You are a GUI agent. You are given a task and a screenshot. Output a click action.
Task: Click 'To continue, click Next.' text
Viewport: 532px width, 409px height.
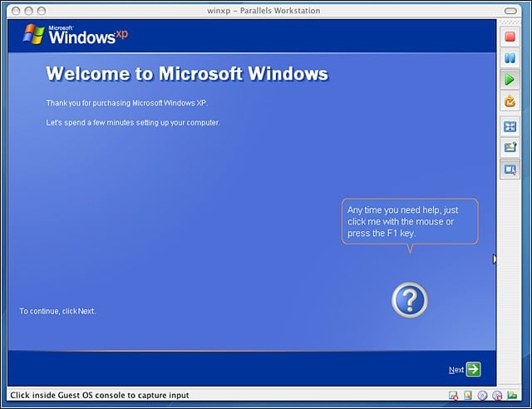(57, 311)
